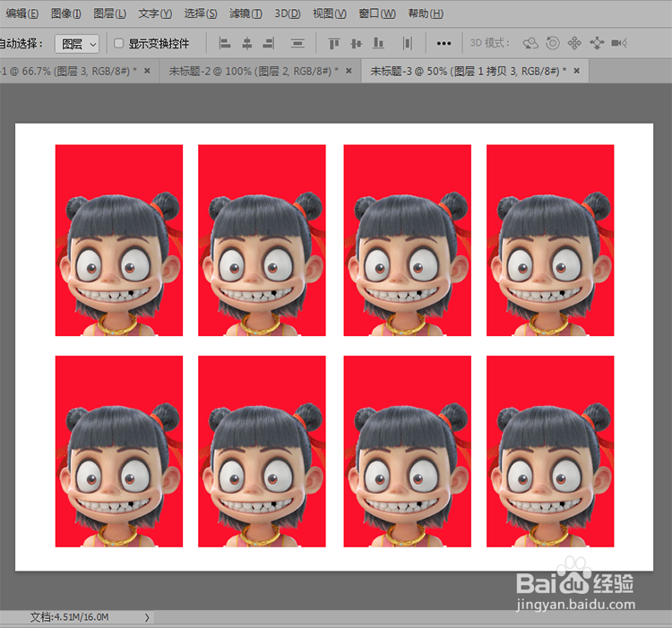
Task: Click the bottom-row first ID photo
Action: (119, 452)
